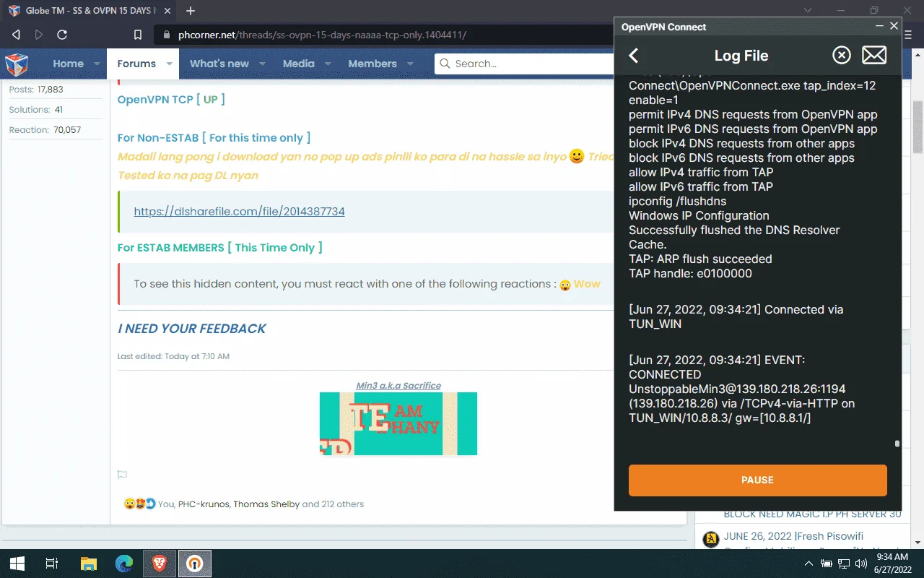Viewport: 924px width, 578px height.
Task: Click the 'Posts: 17,883' user stat
Action: point(36,90)
